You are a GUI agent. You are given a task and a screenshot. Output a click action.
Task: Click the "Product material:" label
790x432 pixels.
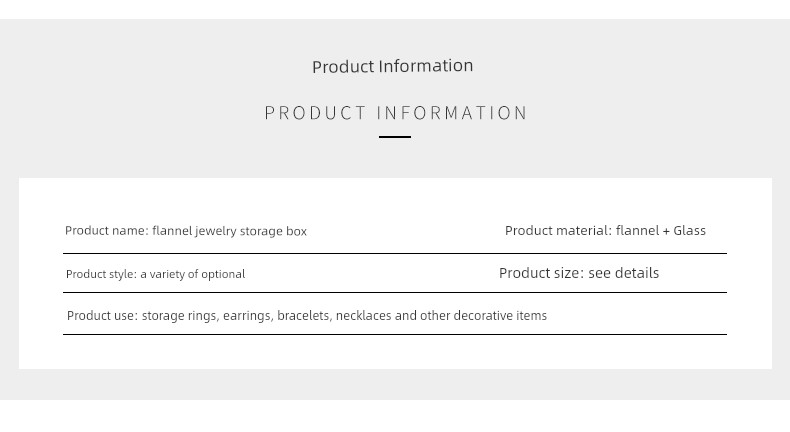[x=558, y=230]
